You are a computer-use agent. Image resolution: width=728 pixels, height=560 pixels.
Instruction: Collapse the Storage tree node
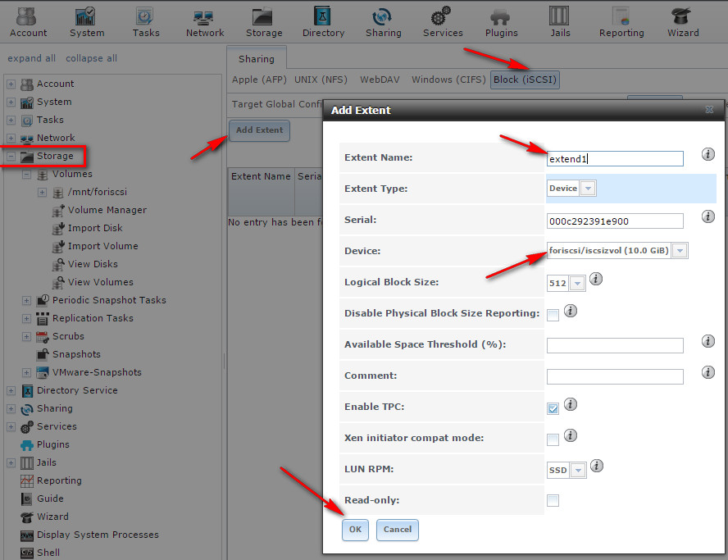(11, 157)
